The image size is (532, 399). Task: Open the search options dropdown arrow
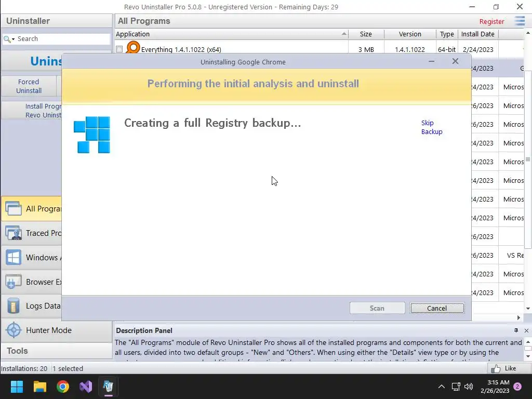[x=13, y=39]
